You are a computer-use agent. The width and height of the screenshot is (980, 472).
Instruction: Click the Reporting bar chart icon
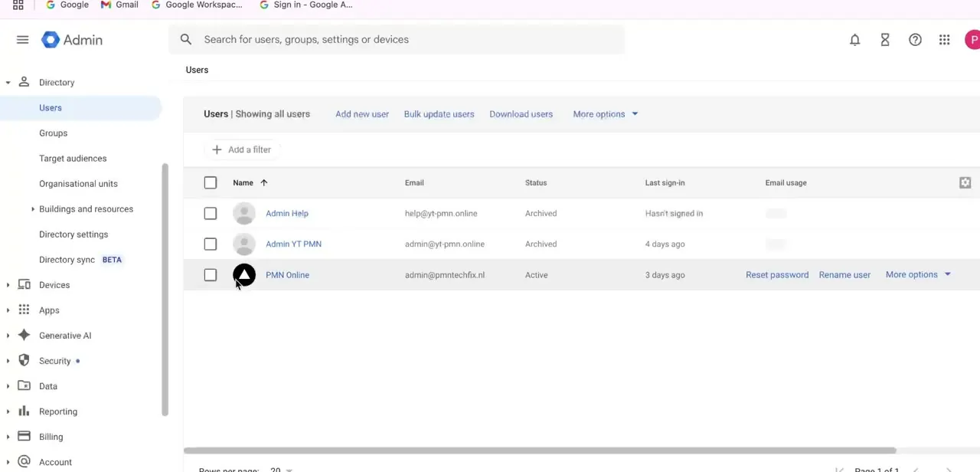[24, 411]
